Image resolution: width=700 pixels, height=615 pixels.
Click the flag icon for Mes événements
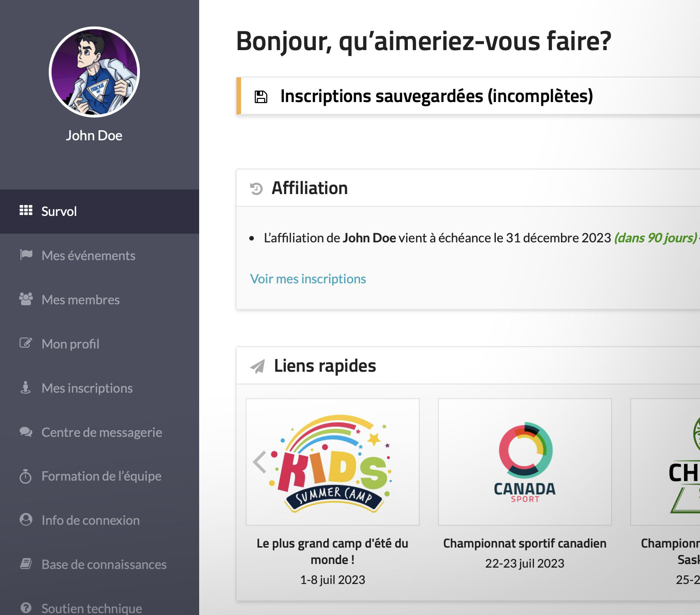pyautogui.click(x=26, y=255)
